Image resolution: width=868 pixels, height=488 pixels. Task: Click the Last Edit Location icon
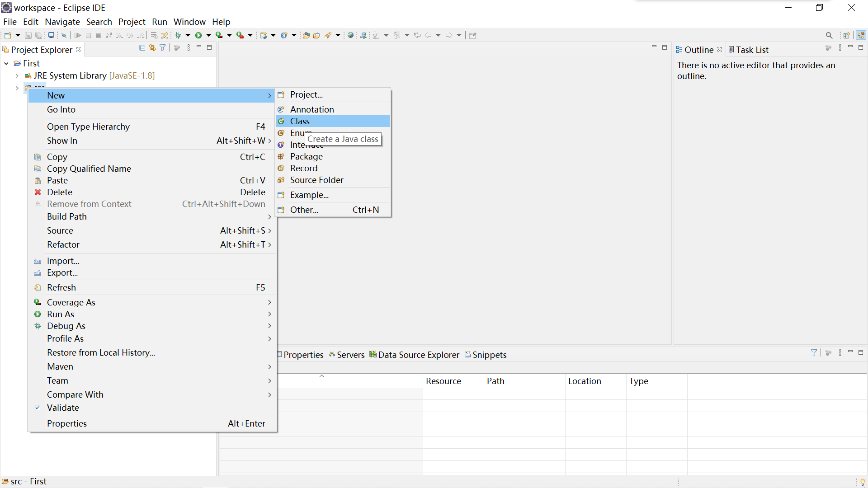pyautogui.click(x=417, y=35)
